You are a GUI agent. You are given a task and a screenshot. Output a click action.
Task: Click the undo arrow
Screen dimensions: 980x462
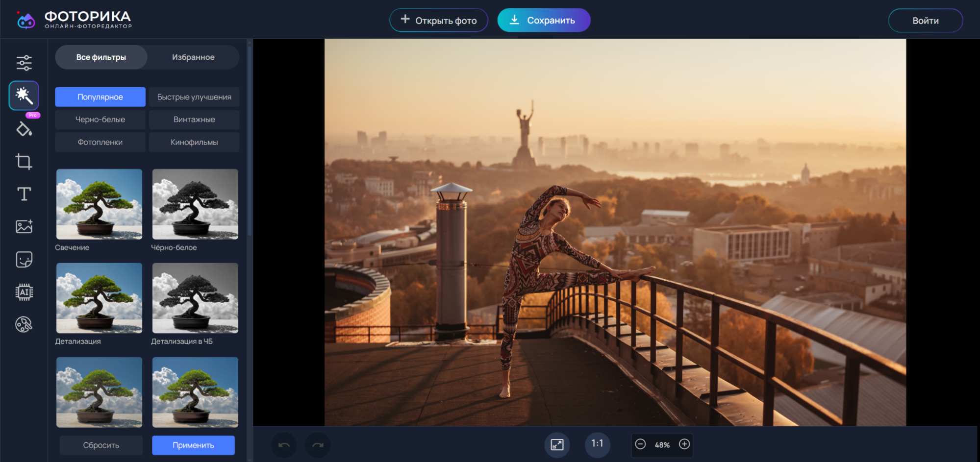(284, 445)
